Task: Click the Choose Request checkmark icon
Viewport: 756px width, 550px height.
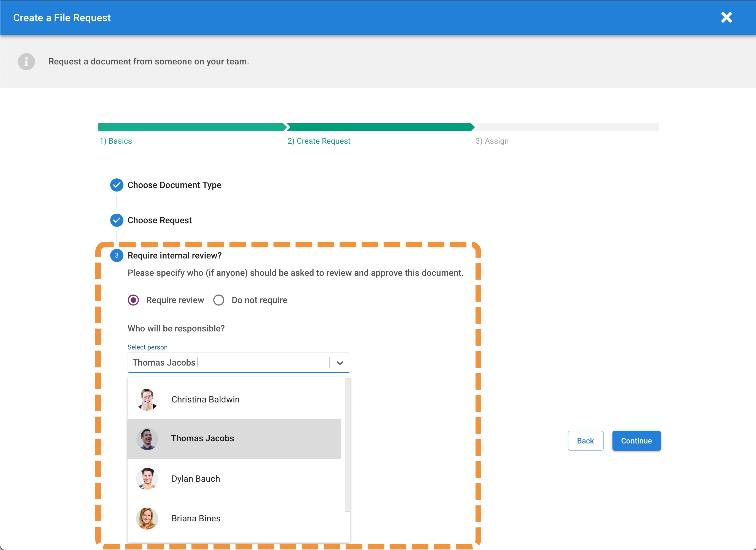Action: pos(117,220)
